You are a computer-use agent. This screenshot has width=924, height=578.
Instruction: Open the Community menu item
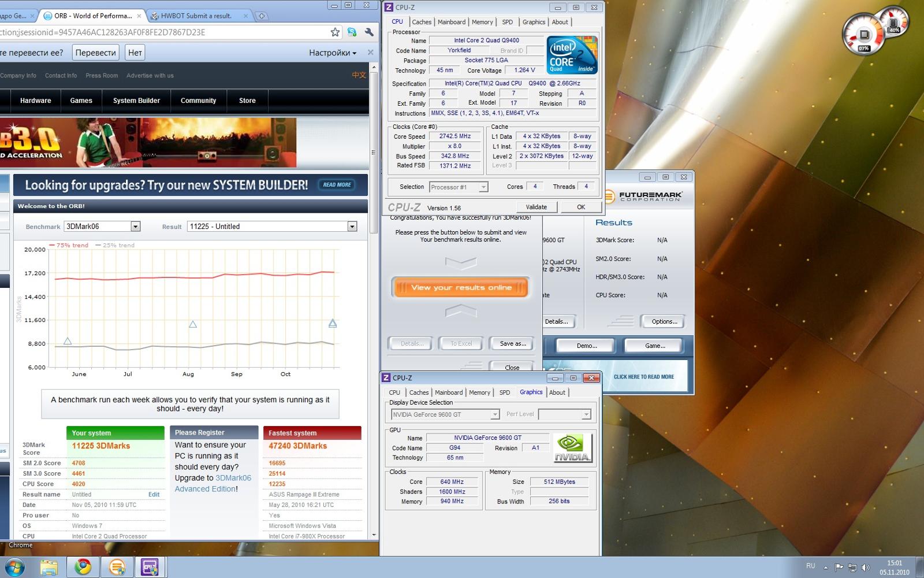198,101
